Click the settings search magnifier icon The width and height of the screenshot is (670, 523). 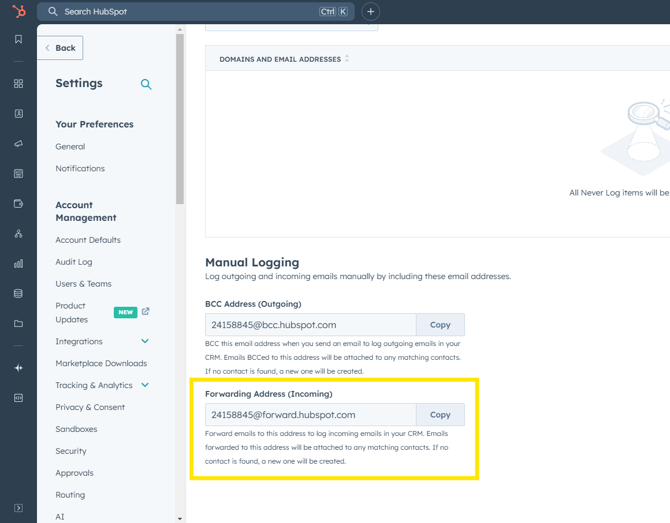(x=146, y=84)
